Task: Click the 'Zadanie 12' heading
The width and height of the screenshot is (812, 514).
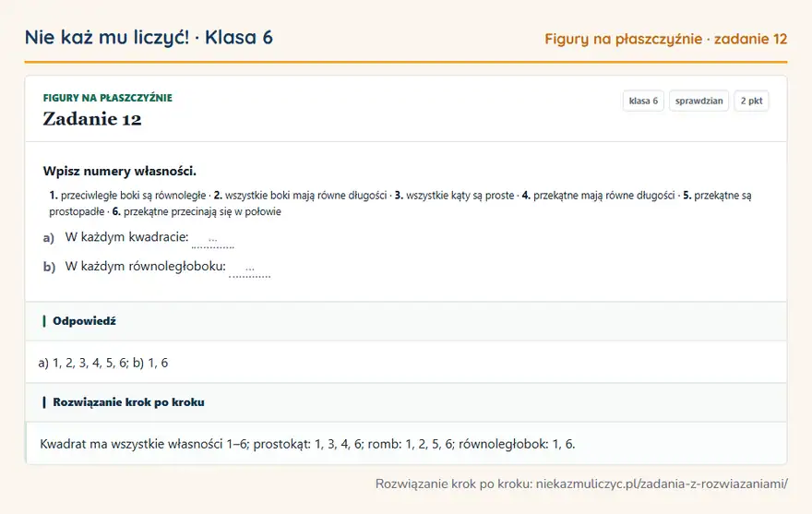Action: pos(92,119)
